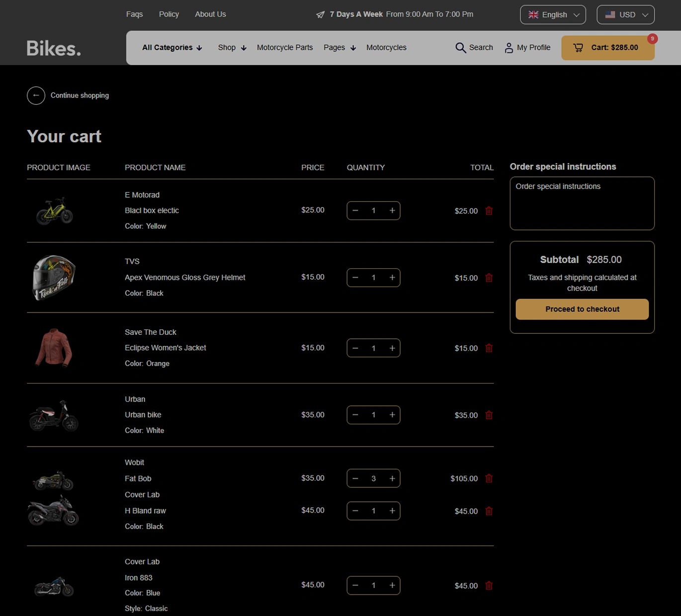Open the Policy link
Screen dimensions: 681x616
coord(169,14)
